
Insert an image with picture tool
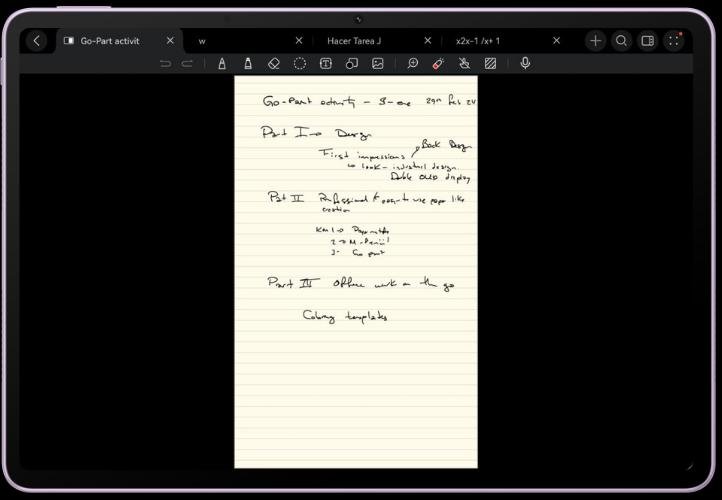point(378,64)
